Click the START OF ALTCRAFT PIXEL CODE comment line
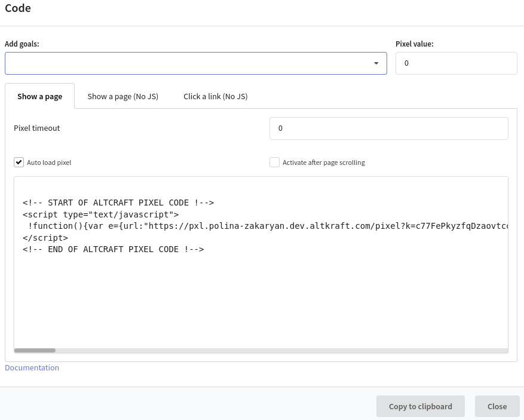This screenshot has height=420, width=524. [x=118, y=203]
